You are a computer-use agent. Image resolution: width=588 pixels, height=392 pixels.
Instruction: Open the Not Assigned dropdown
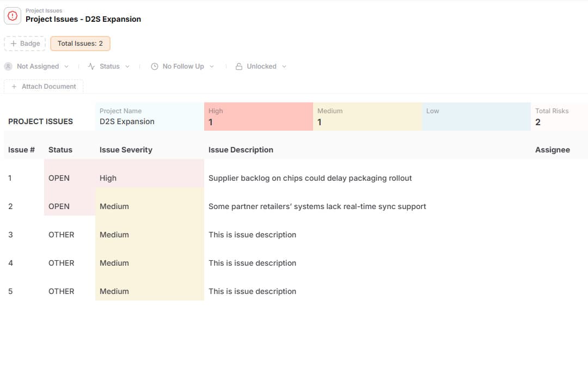[x=36, y=66]
